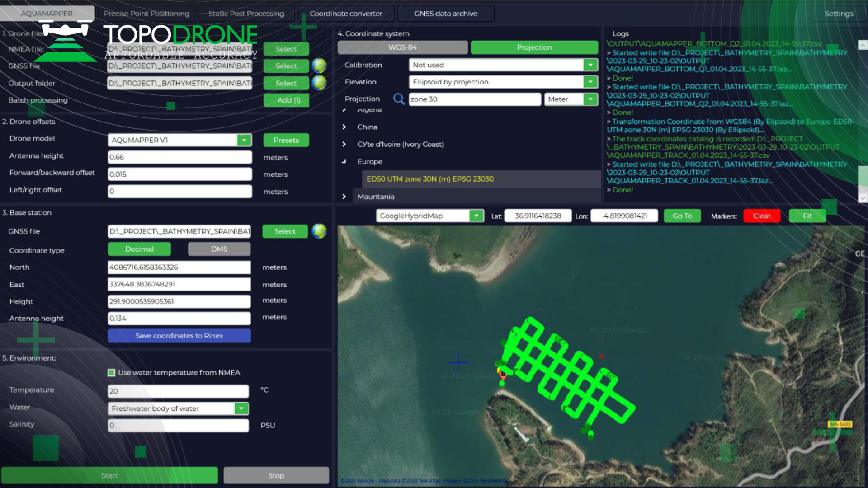Clear the map markers

[x=762, y=216]
